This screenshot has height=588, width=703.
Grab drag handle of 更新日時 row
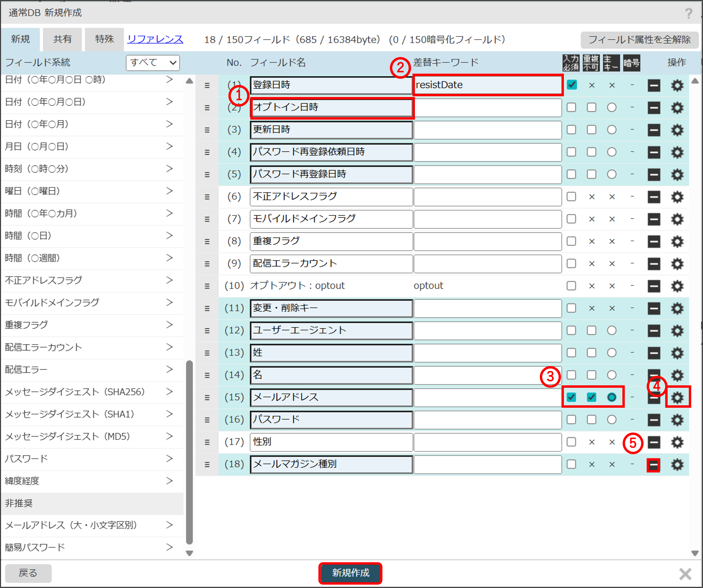click(x=207, y=130)
